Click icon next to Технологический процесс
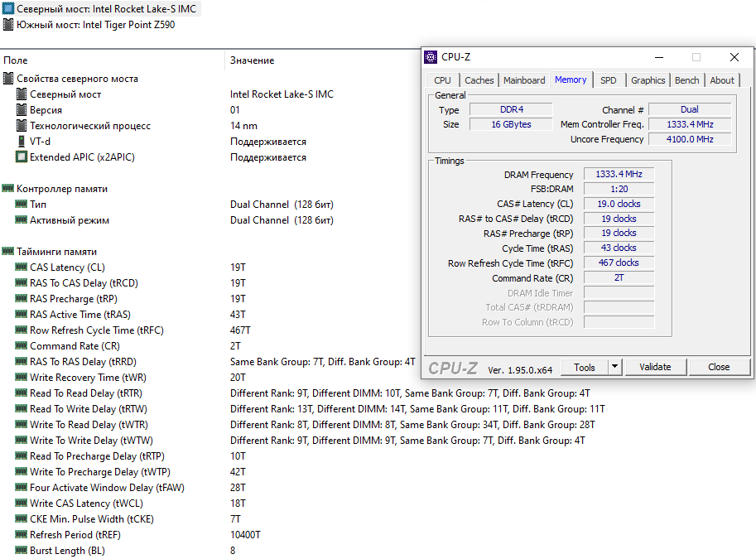756x559 pixels. tap(22, 125)
